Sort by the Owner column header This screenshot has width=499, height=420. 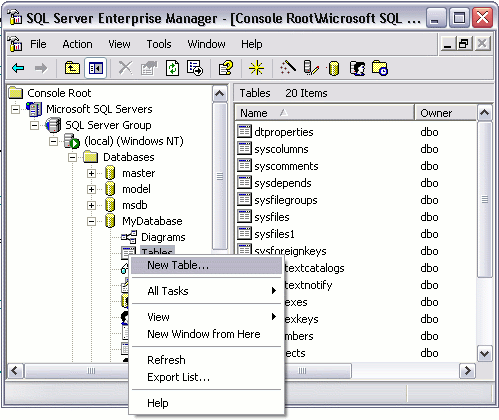[445, 113]
